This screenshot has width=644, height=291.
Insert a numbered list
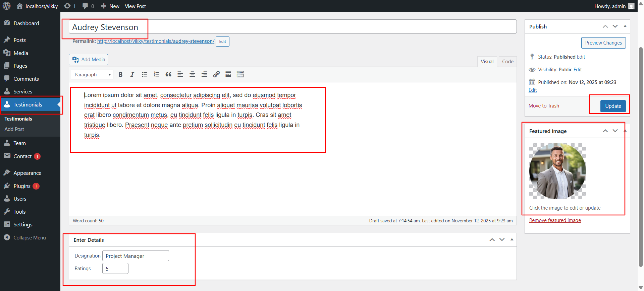(x=156, y=74)
